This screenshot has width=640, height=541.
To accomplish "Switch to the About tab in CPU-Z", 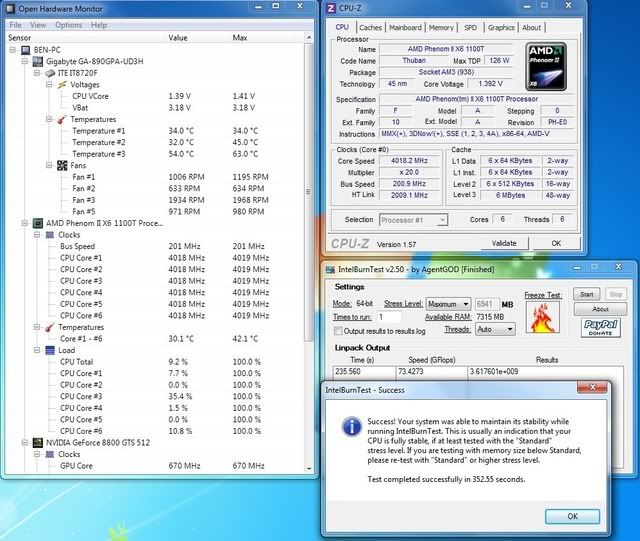I will [x=531, y=28].
